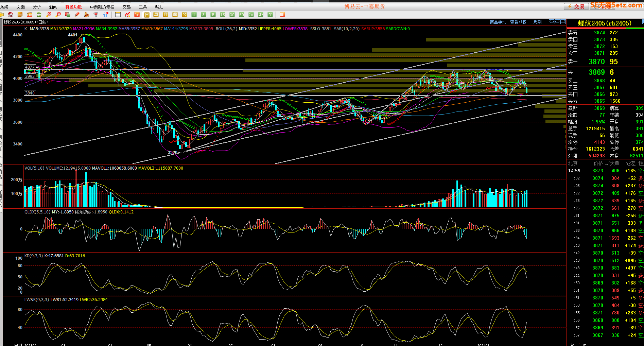Viewport: 644px width, 346px height.
Task: Open the 分析 menu
Action: point(37,7)
